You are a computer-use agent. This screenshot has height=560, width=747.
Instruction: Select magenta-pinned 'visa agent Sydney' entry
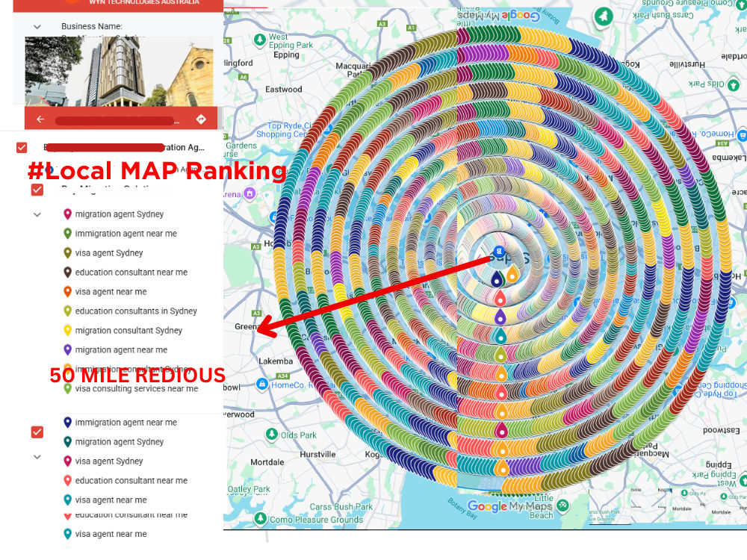tap(108, 461)
